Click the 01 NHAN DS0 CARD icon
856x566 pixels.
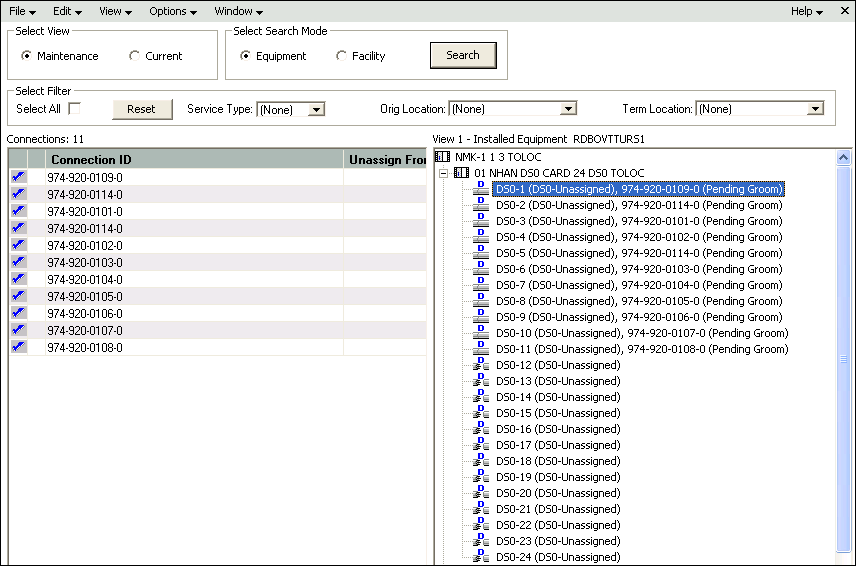pos(461,173)
